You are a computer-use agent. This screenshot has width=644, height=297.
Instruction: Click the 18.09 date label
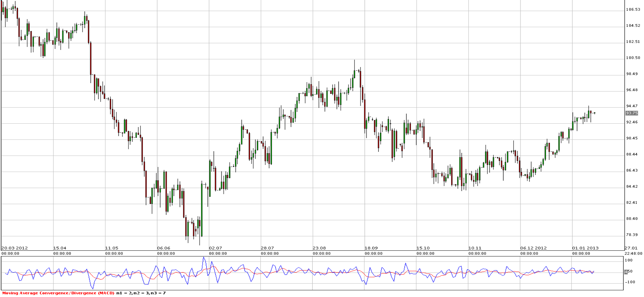pyautogui.click(x=371, y=248)
